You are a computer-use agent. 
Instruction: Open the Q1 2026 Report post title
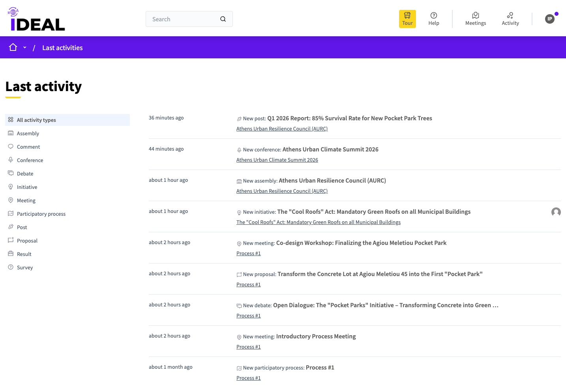click(349, 118)
